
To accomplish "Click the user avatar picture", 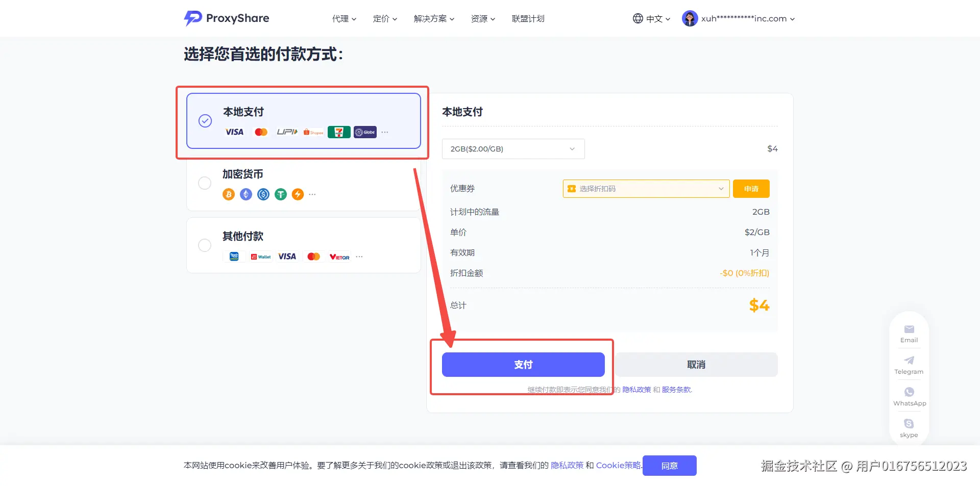I will [x=690, y=18].
